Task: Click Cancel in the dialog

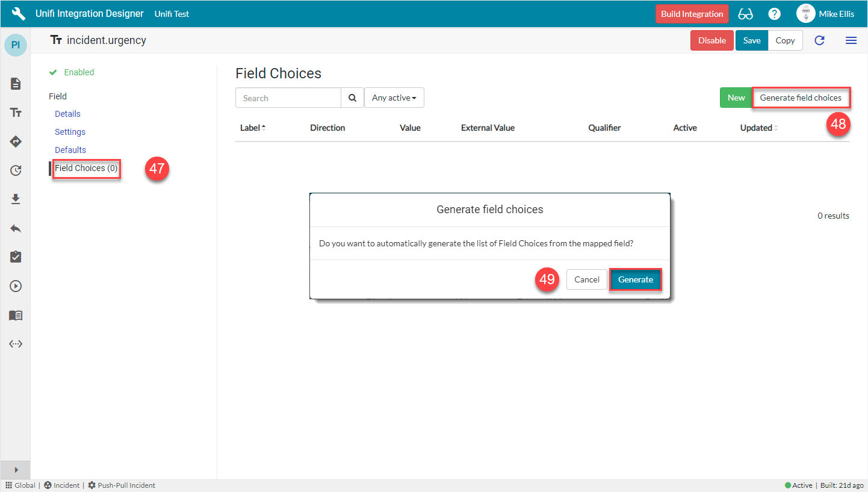Action: (x=586, y=279)
